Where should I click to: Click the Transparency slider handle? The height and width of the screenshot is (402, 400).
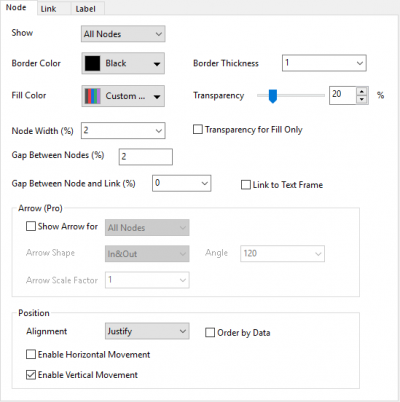point(273,96)
